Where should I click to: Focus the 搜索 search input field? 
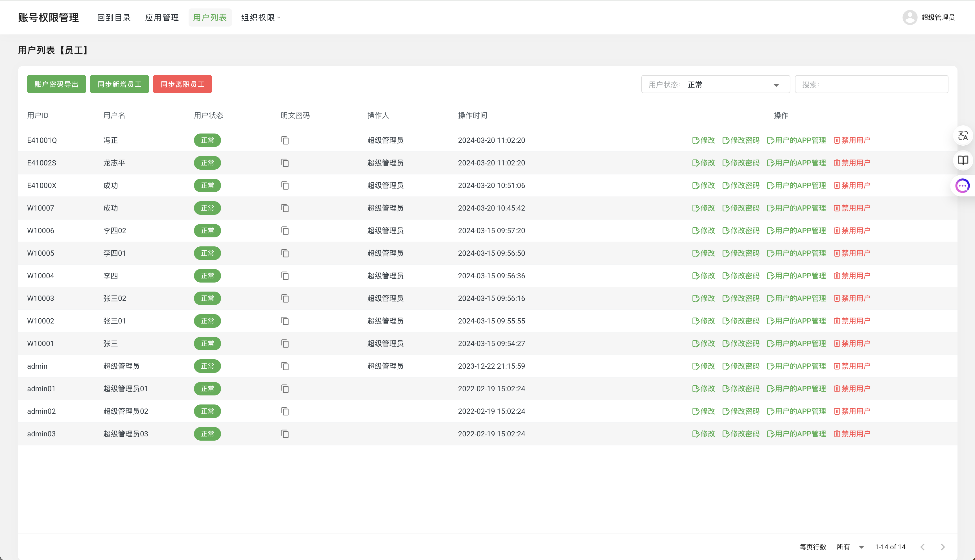click(x=871, y=84)
